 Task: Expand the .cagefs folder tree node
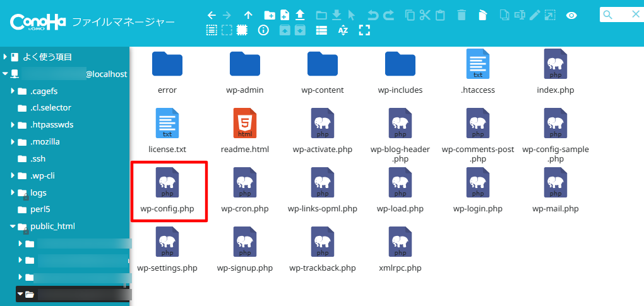[x=13, y=91]
